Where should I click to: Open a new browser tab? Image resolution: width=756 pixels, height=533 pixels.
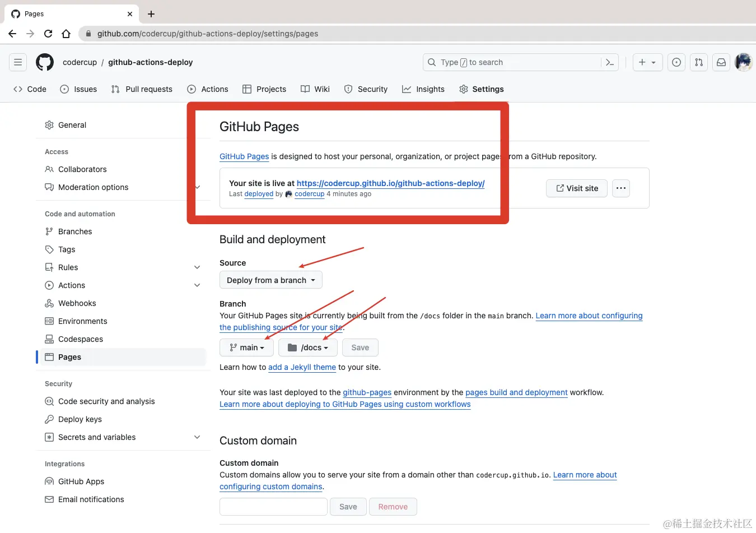pos(151,14)
